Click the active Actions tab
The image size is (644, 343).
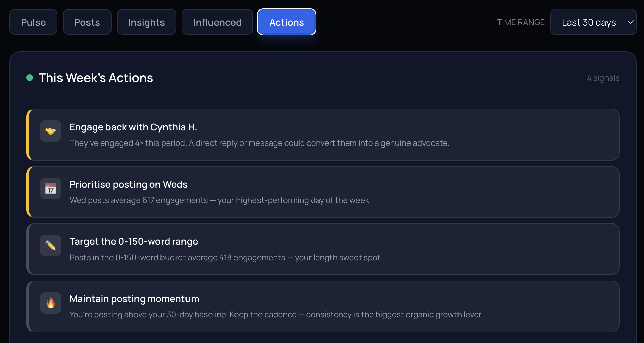coord(286,22)
